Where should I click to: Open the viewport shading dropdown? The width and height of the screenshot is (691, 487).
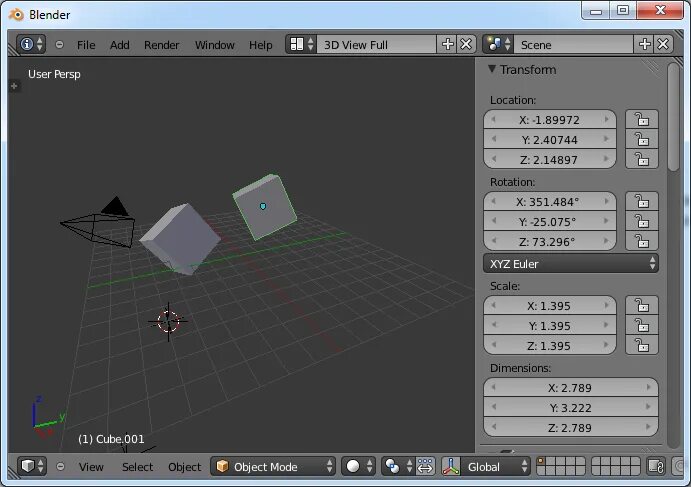(x=359, y=466)
